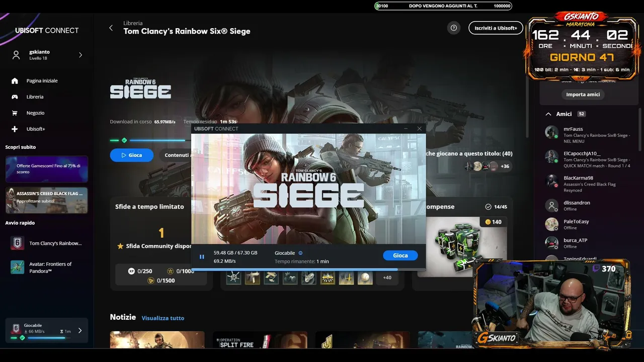
Task: Launch Avatar Frontiers of Pandora icon
Action: pyautogui.click(x=17, y=267)
